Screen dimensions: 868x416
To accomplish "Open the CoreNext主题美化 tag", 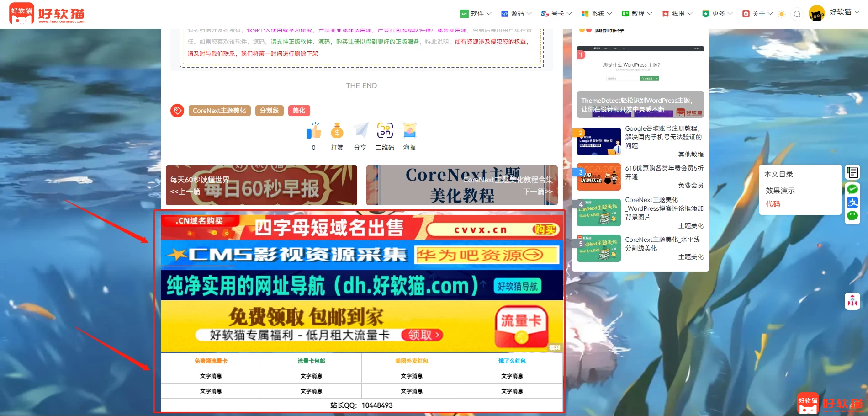I will coord(219,111).
